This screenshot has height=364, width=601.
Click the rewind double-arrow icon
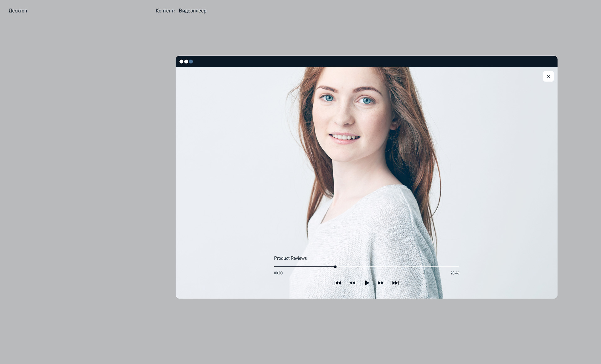click(x=352, y=283)
